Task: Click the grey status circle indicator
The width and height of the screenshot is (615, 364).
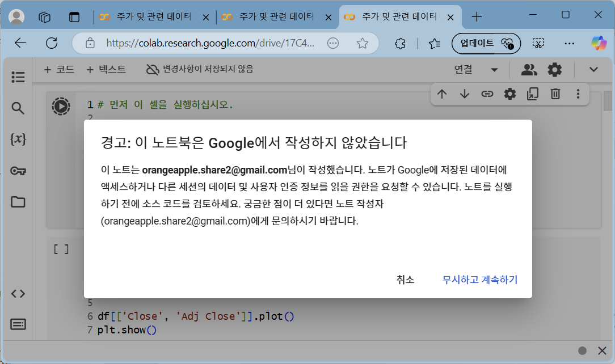Action: point(583,351)
